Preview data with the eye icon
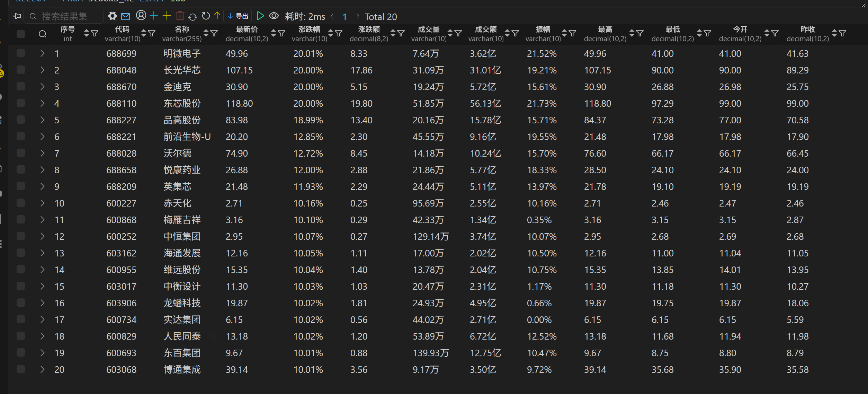Image resolution: width=868 pixels, height=394 pixels. click(274, 16)
